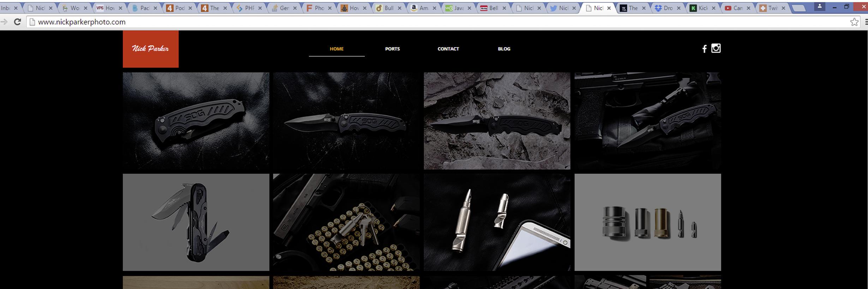
Task: Switch to the Dropbox tab
Action: [x=667, y=8]
